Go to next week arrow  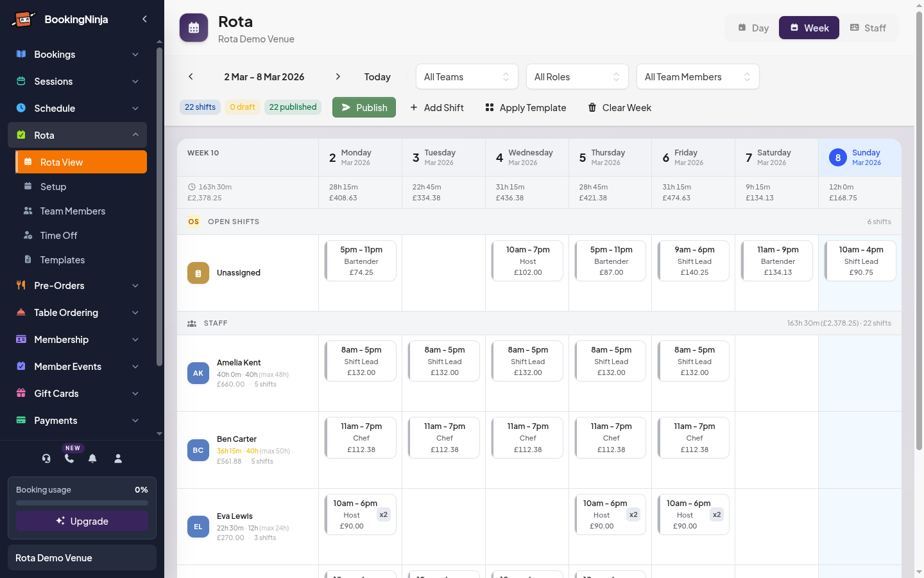point(338,76)
